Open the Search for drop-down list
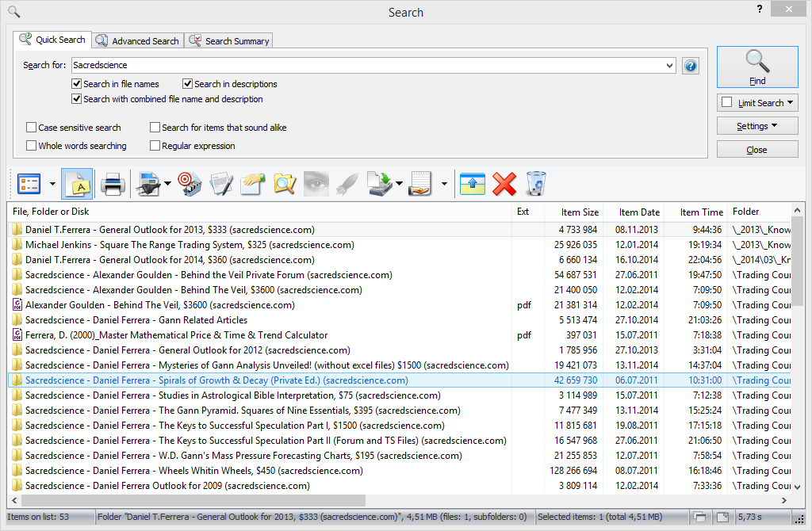Viewport: 812px width, 531px height. pyautogui.click(x=671, y=65)
